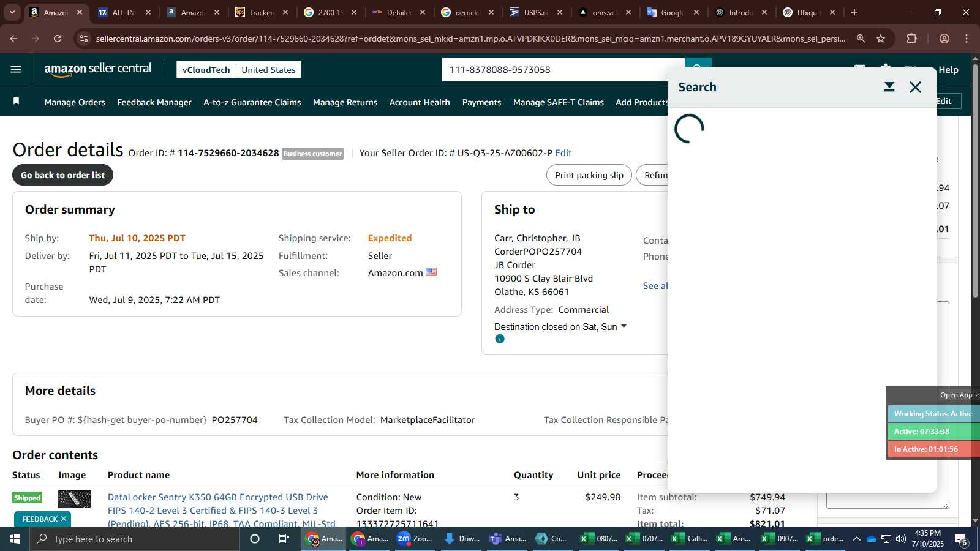Collapse the Search panel using the minimize arrow

pyautogui.click(x=889, y=87)
